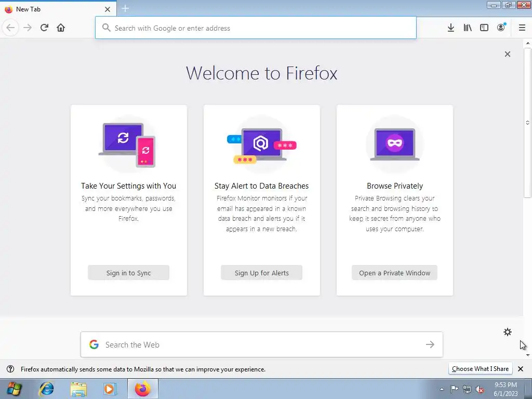Open the taskbar clock and date
Screen dimensions: 532x399
(506, 389)
